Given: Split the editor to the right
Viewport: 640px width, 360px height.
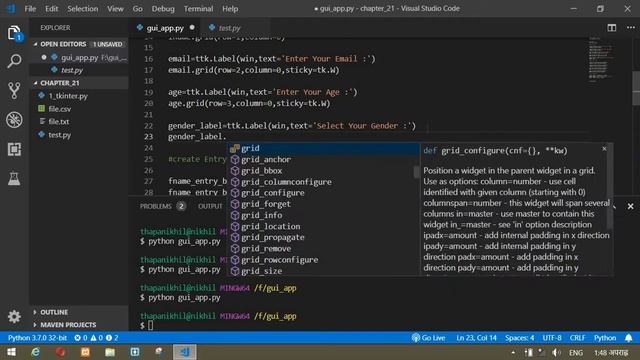Looking at the screenshot, I should click(611, 28).
